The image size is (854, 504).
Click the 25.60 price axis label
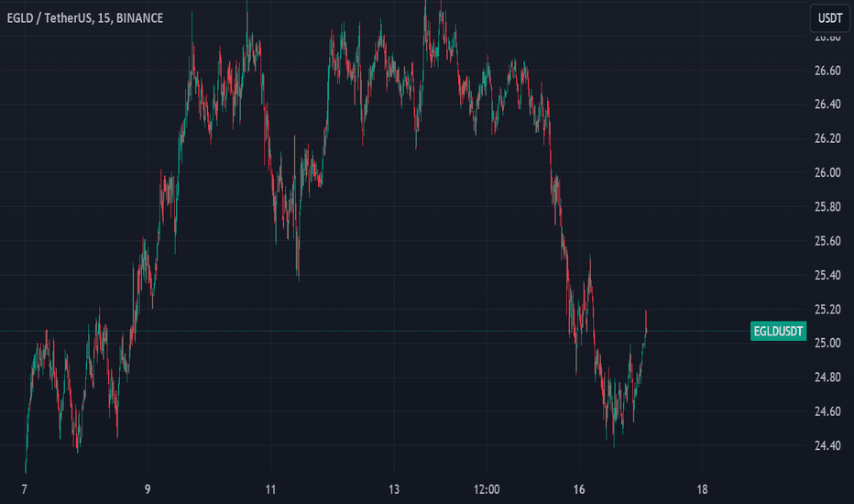pos(827,241)
